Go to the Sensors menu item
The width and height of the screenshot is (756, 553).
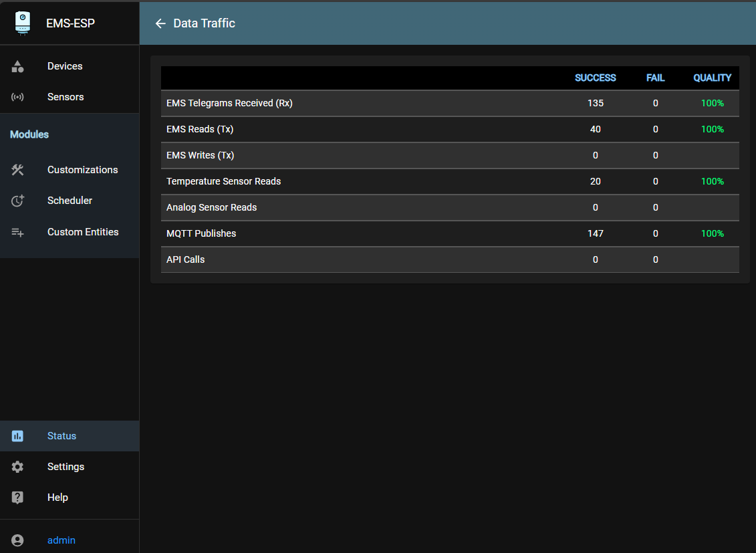pos(66,97)
